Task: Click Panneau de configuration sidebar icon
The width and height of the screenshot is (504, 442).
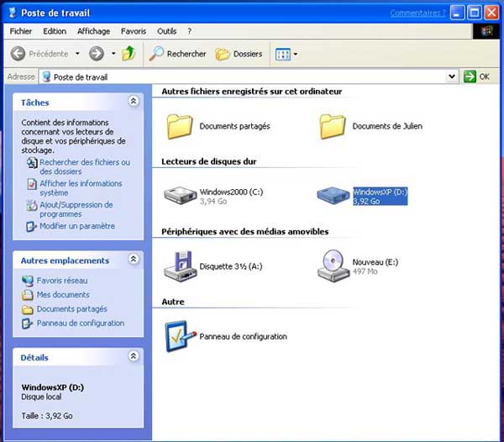Action: 28,324
